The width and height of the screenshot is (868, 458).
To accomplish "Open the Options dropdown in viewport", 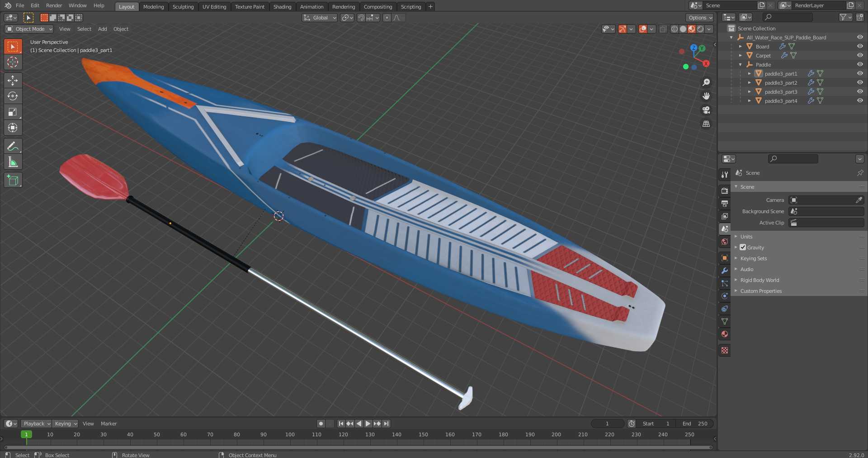I will point(700,18).
